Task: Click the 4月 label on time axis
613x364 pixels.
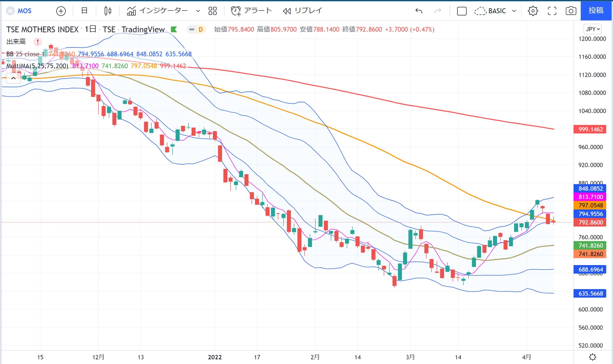Action: [x=527, y=357]
